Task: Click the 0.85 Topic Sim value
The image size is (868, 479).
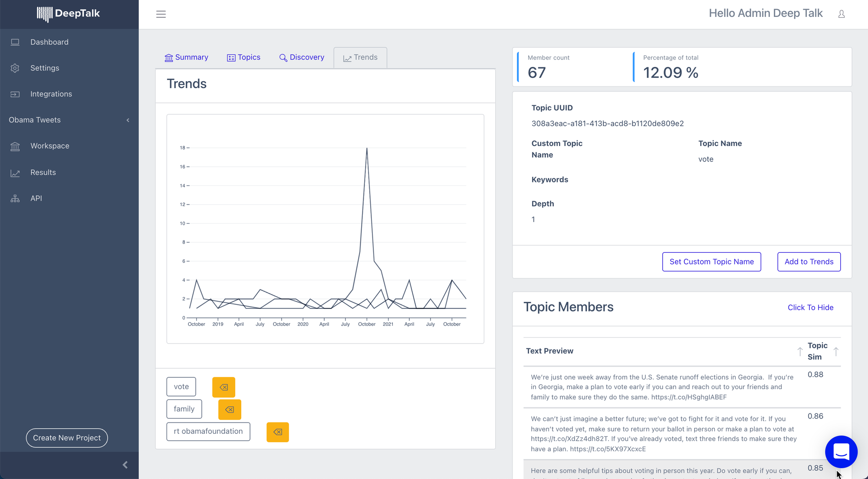Action: 815,468
